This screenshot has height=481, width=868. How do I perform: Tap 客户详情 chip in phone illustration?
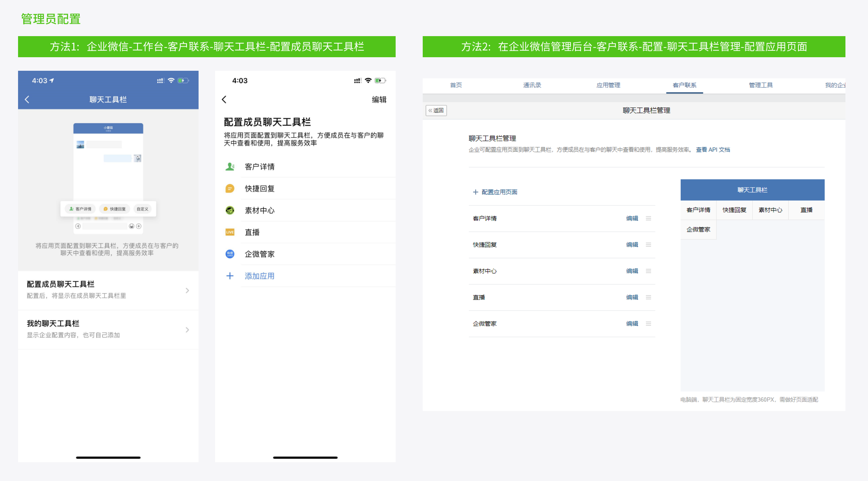(80, 209)
